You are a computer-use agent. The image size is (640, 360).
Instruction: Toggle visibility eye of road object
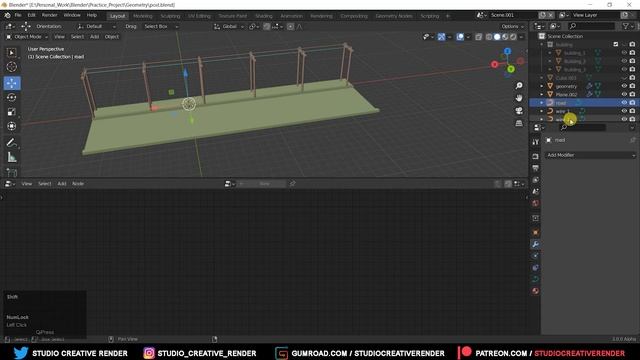pyautogui.click(x=624, y=102)
